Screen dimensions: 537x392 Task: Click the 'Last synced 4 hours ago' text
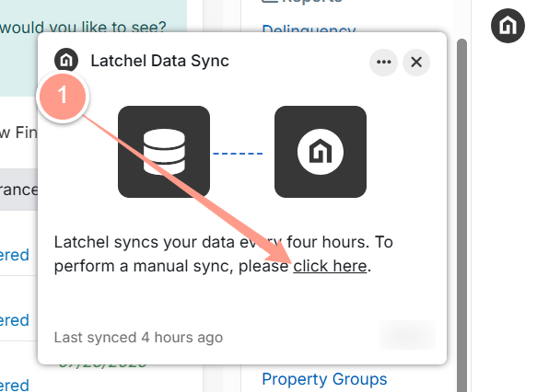click(x=138, y=338)
